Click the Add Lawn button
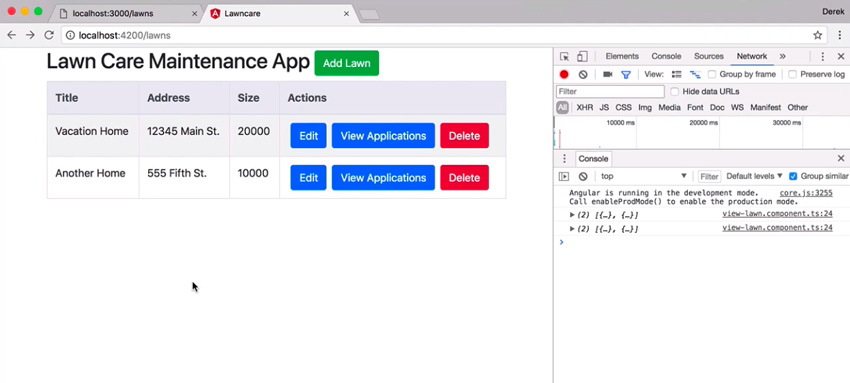 [x=346, y=63]
